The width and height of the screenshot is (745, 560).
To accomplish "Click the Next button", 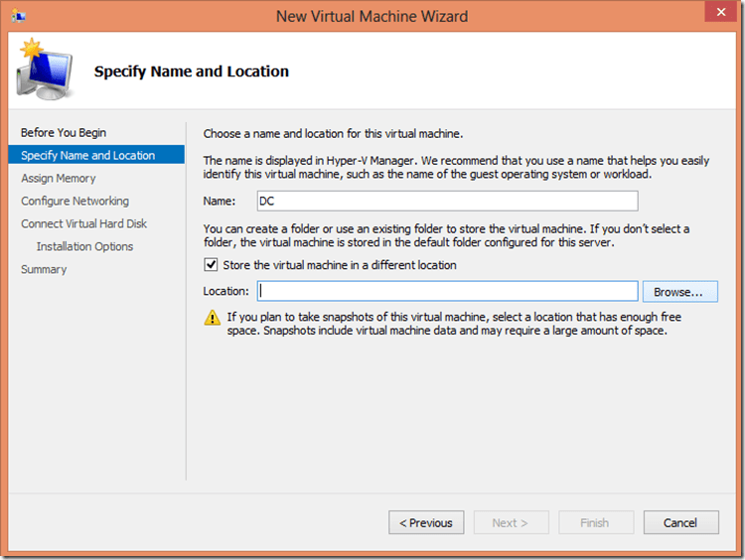I will 510,522.
